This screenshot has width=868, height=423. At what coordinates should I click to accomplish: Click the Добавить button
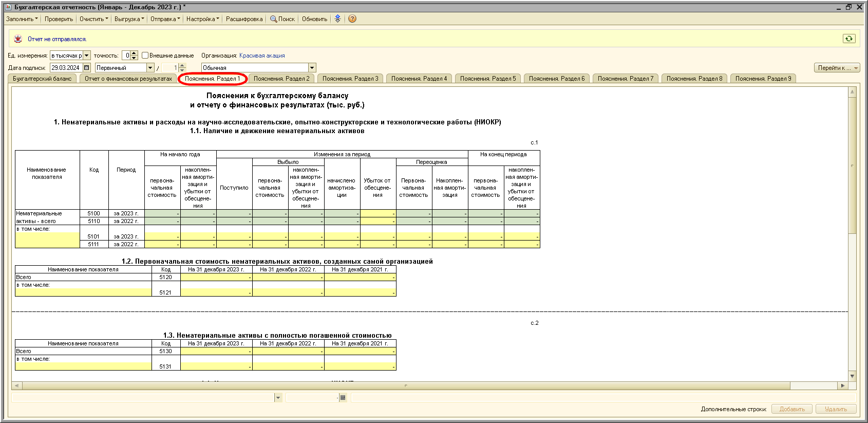(792, 409)
